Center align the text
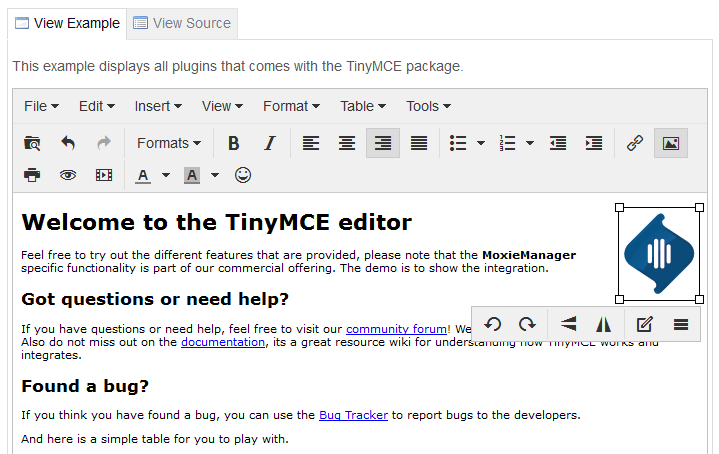Image resolution: width=719 pixels, height=454 pixels. pos(347,144)
